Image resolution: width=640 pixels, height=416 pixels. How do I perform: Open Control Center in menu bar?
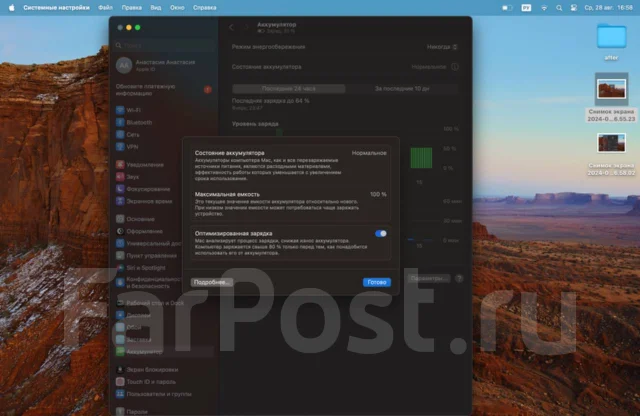[573, 8]
